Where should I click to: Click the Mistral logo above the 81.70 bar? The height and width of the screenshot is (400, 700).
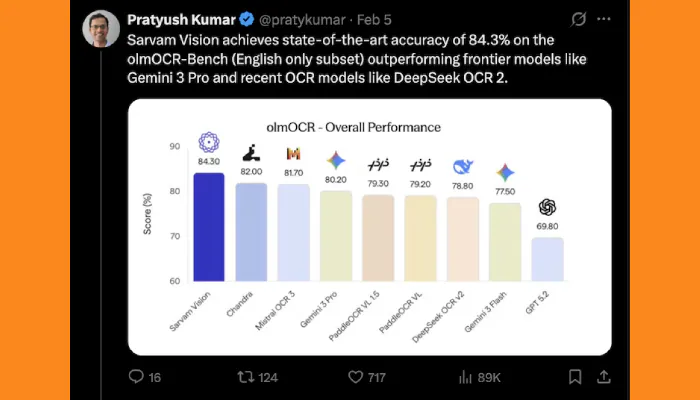click(294, 154)
